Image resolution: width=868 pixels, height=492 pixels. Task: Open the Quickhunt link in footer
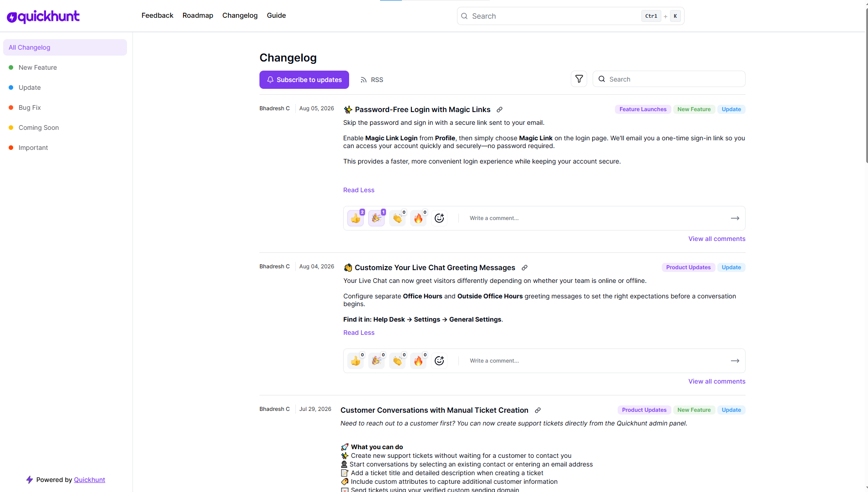pyautogui.click(x=89, y=480)
